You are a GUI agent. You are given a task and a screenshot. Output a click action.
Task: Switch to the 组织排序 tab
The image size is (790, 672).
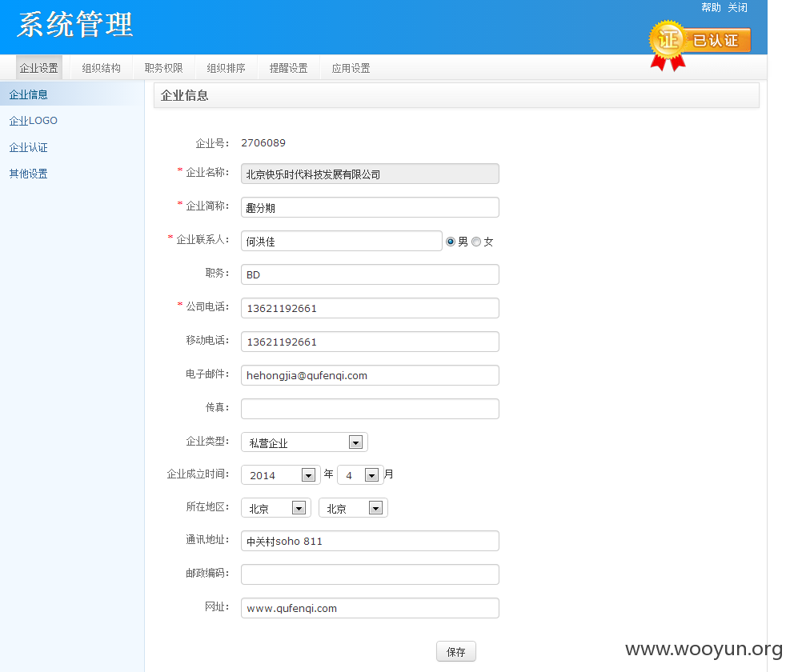(x=227, y=67)
